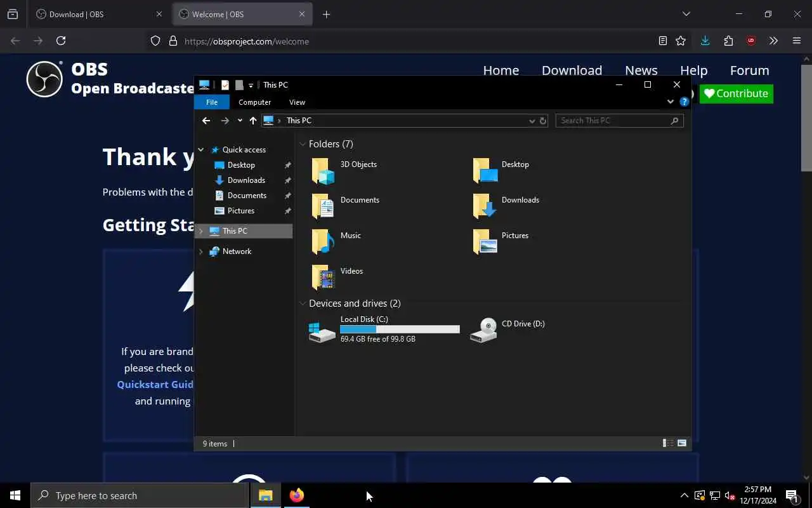Image resolution: width=812 pixels, height=508 pixels.
Task: Expand Network in navigation pane
Action: tap(201, 251)
